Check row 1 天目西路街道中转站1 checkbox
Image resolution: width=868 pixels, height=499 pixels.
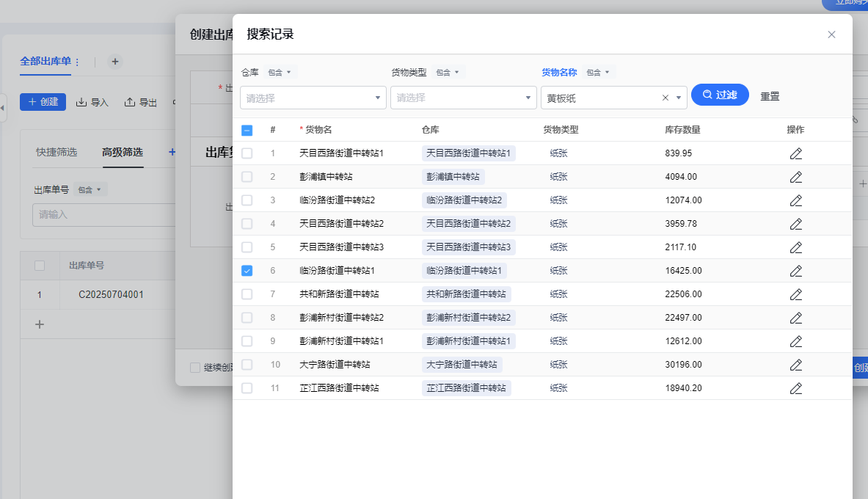(x=247, y=153)
